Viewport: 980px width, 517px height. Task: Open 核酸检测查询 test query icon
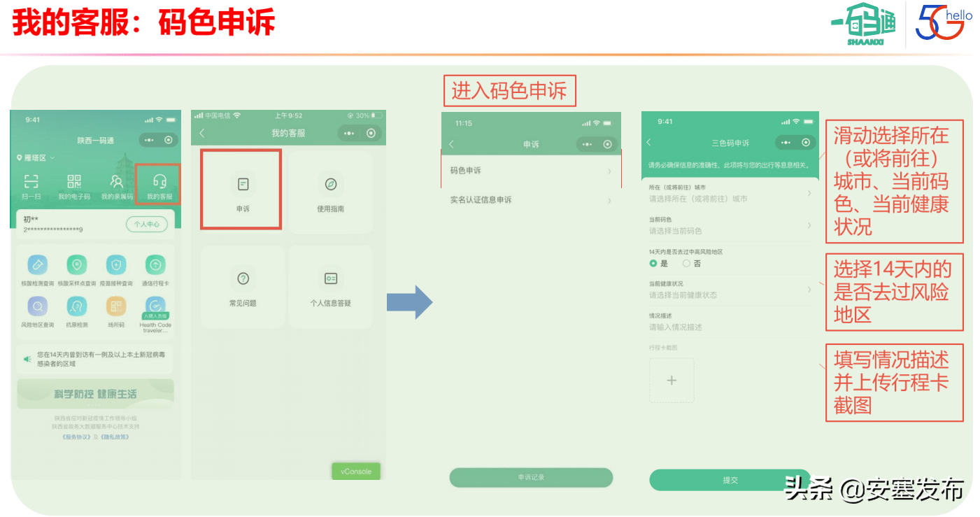(x=38, y=265)
